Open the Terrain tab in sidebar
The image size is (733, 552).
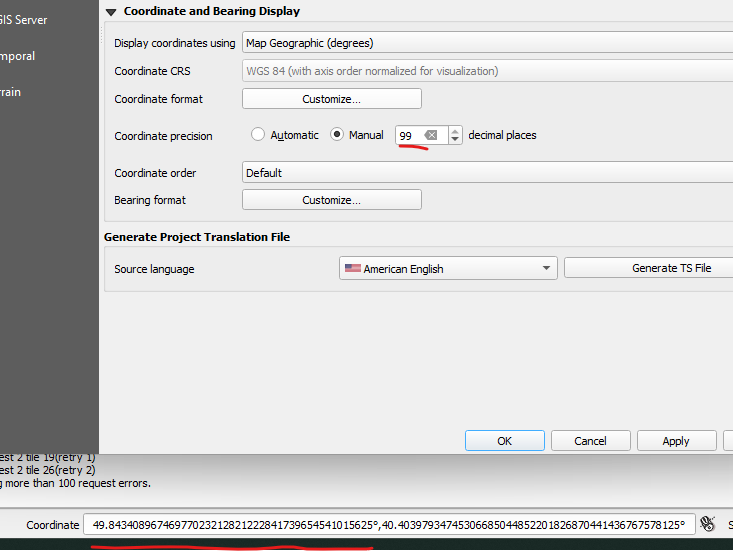[10, 92]
